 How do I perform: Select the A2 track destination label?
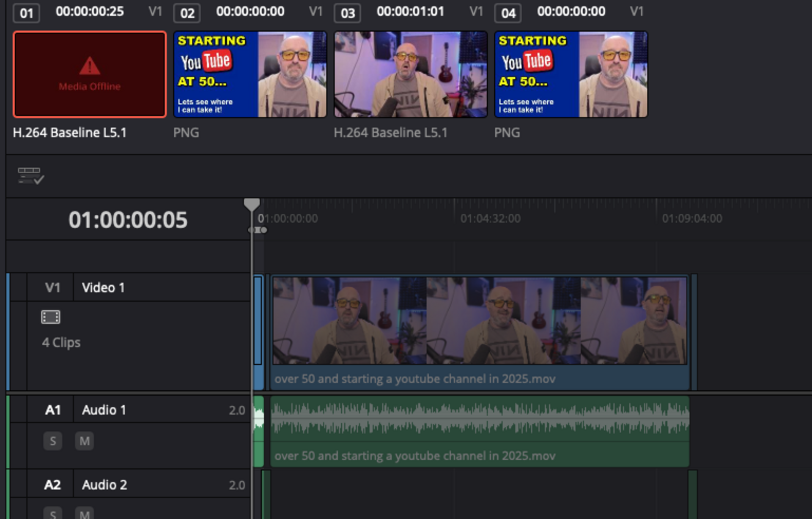[52, 485]
